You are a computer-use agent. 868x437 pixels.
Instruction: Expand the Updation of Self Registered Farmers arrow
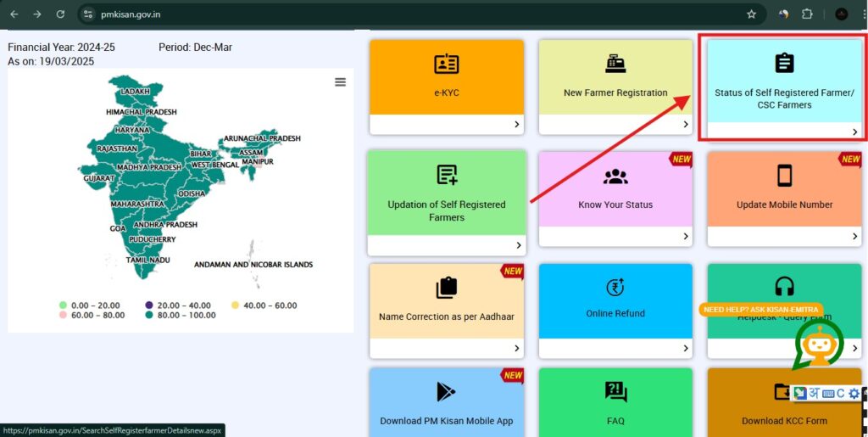click(x=518, y=245)
